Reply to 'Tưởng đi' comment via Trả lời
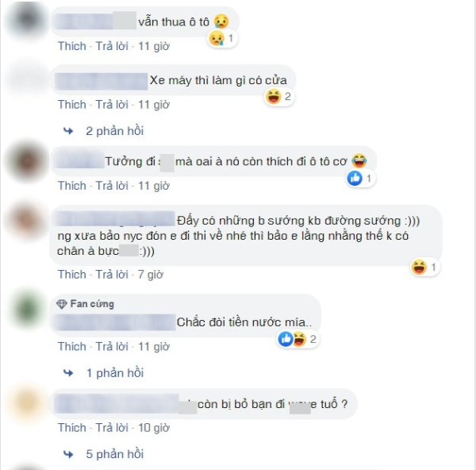The image size is (476, 470). pos(112,186)
